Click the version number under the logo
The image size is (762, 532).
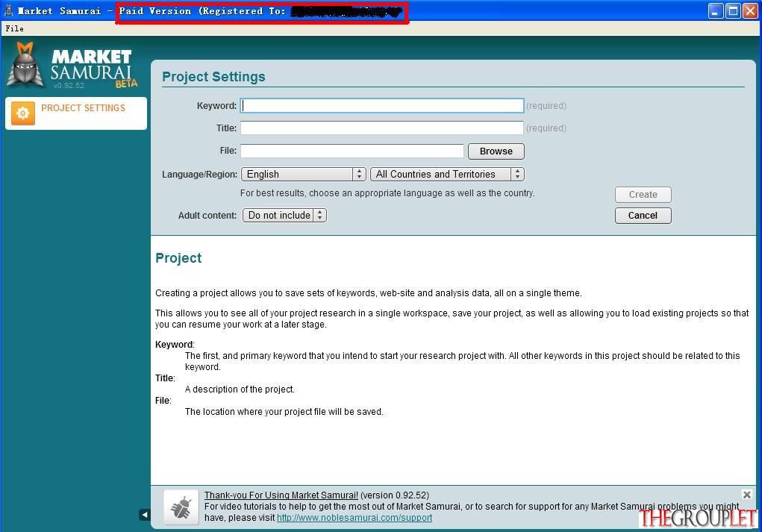point(69,86)
